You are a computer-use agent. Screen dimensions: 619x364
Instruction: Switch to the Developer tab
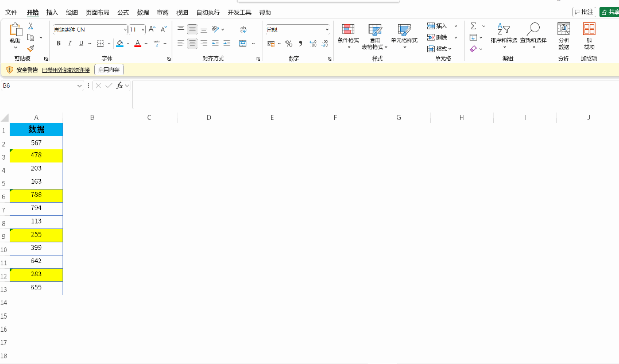[239, 12]
